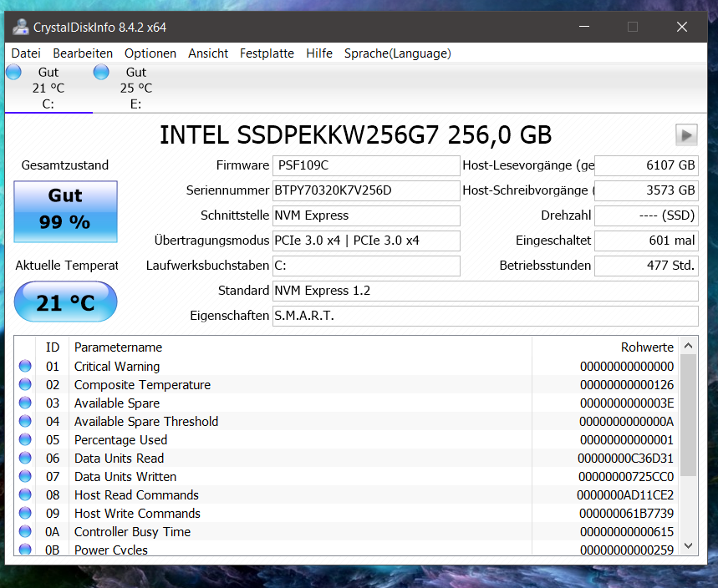Click the Eingeschaltet value 601 mal
Image resolution: width=718 pixels, height=588 pixels.
pyautogui.click(x=646, y=241)
